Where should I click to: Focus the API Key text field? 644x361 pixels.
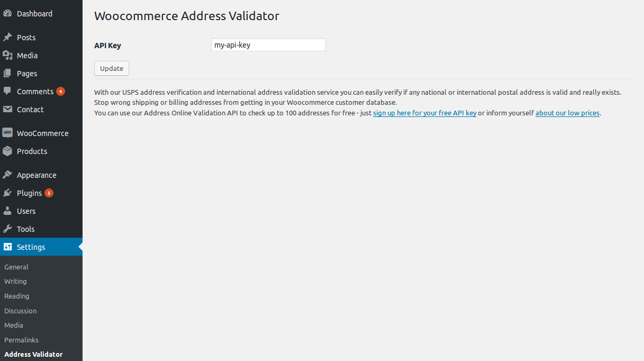click(x=268, y=45)
